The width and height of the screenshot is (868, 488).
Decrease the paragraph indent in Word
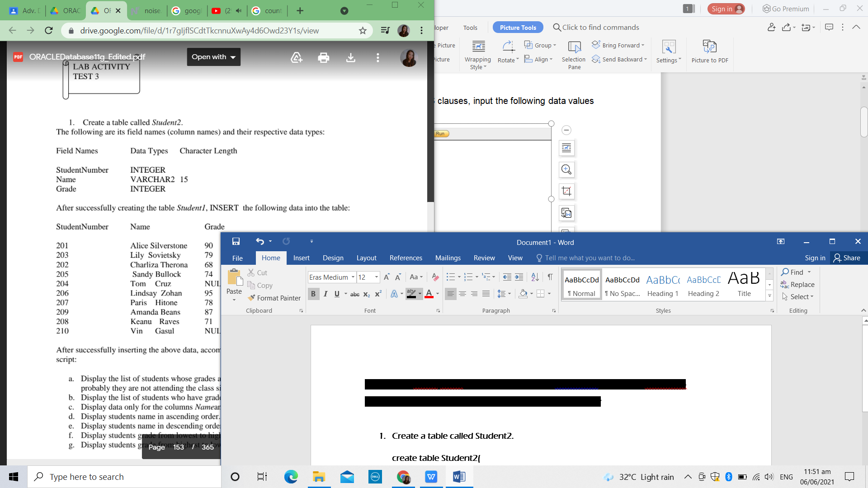507,277
